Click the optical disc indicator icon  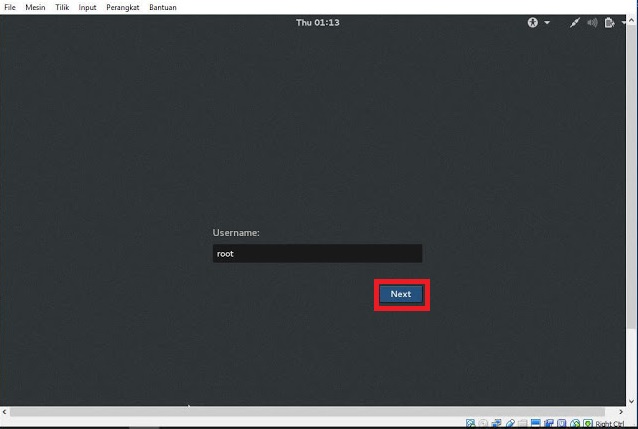tap(483, 423)
